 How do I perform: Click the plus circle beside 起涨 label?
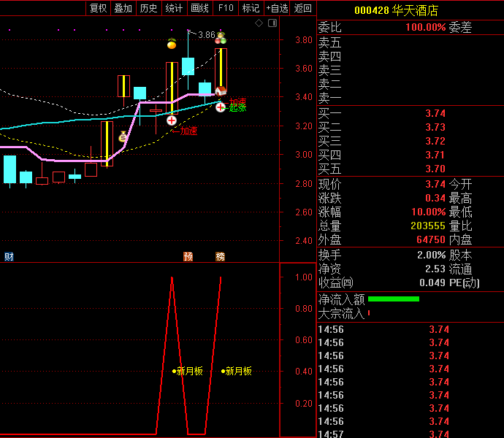220,107
